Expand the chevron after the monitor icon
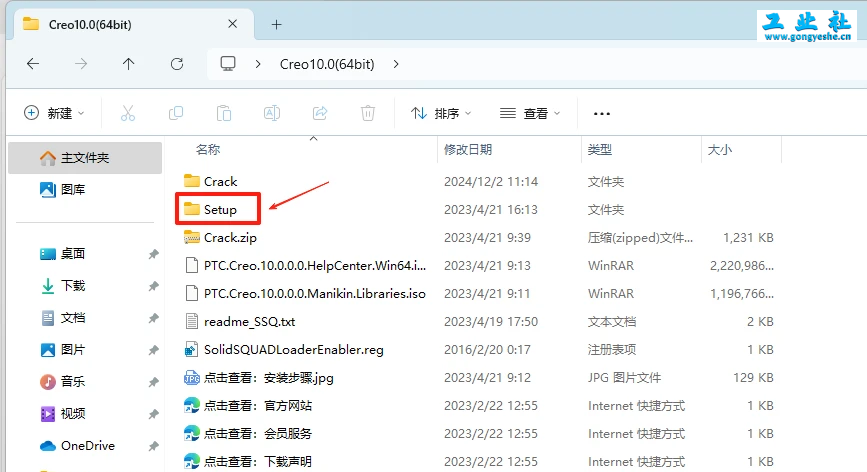The height and width of the screenshot is (472, 867). pos(258,64)
